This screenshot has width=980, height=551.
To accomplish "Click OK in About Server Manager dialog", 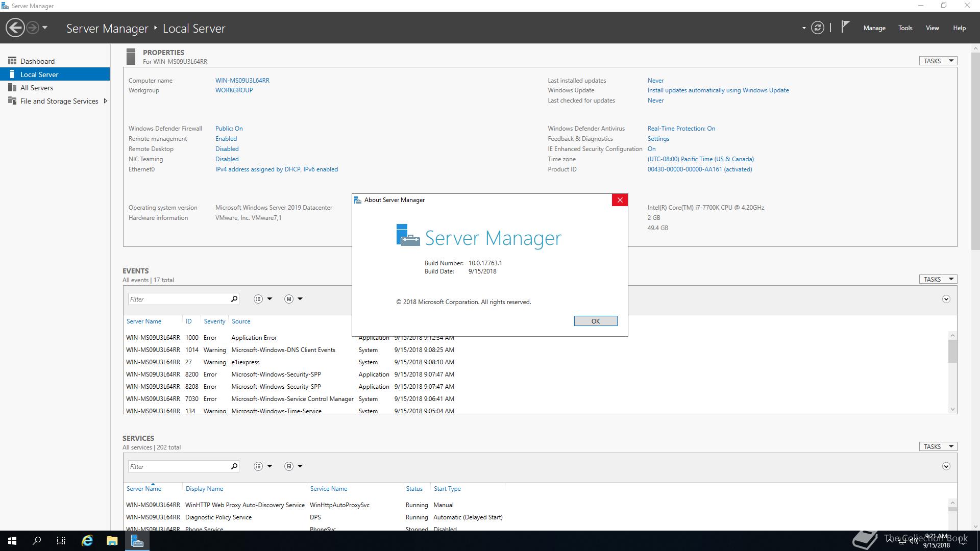I will coord(596,321).
